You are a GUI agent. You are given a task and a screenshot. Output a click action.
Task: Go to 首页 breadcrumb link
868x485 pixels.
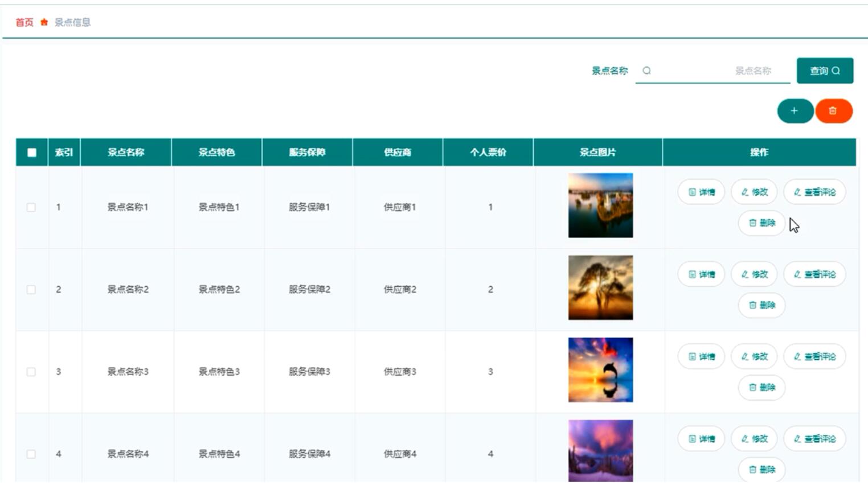pos(24,22)
